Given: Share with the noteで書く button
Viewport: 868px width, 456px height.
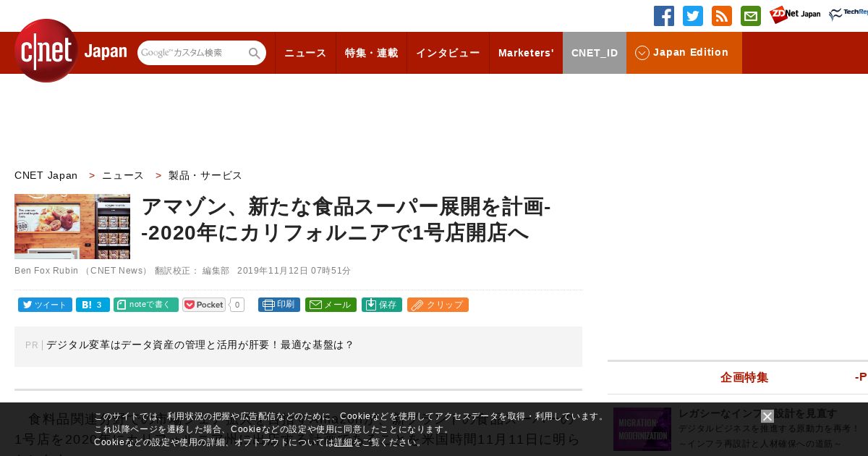Looking at the screenshot, I should pos(146,305).
